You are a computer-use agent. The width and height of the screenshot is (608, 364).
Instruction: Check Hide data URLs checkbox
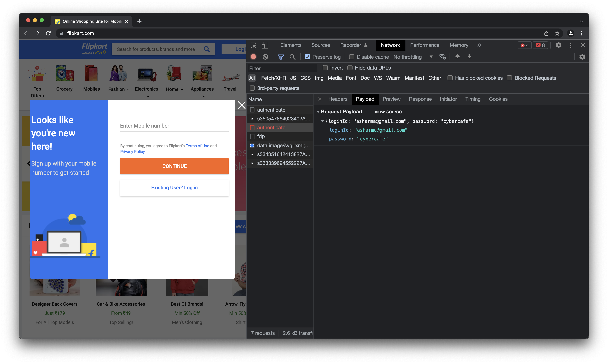pyautogui.click(x=350, y=68)
